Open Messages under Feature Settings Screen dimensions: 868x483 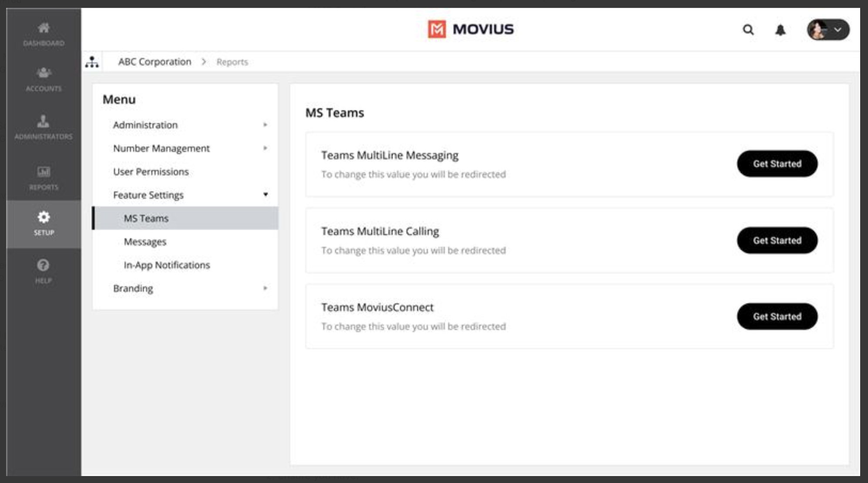tap(145, 241)
